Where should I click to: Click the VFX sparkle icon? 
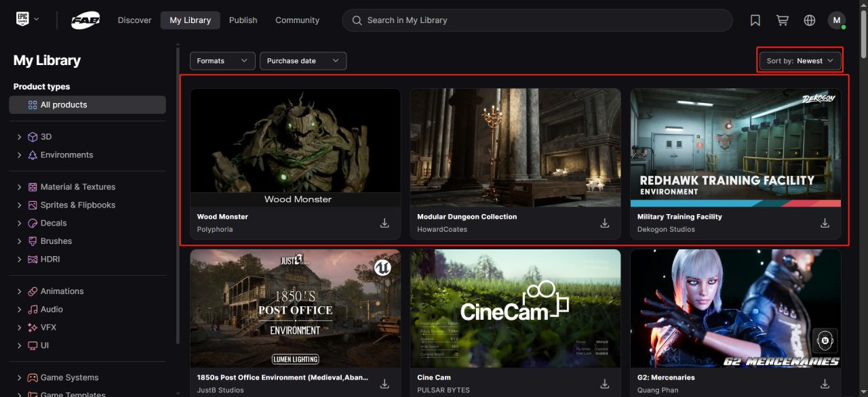point(33,327)
